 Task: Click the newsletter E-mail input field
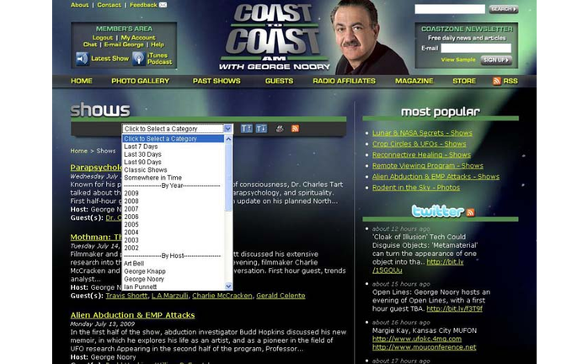pyautogui.click(x=476, y=48)
